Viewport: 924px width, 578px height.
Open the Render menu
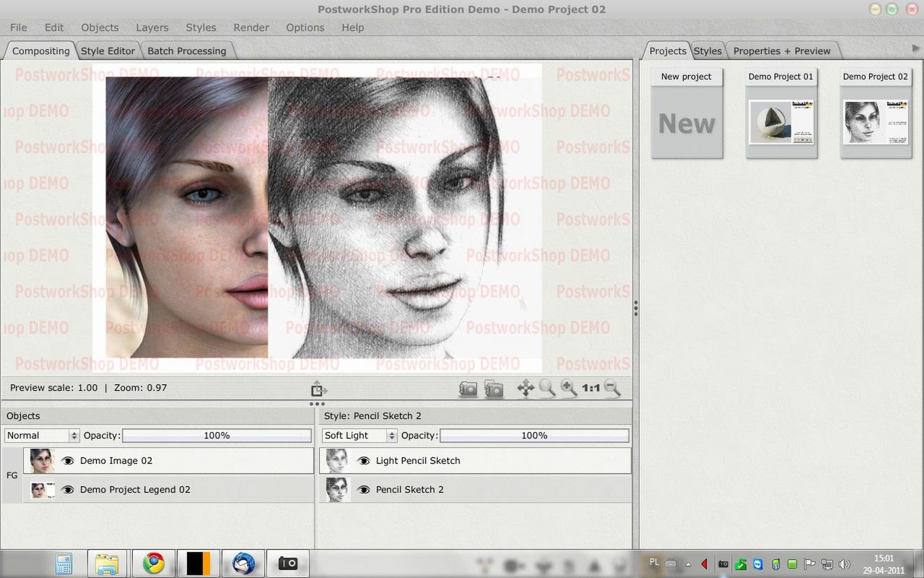click(x=251, y=27)
